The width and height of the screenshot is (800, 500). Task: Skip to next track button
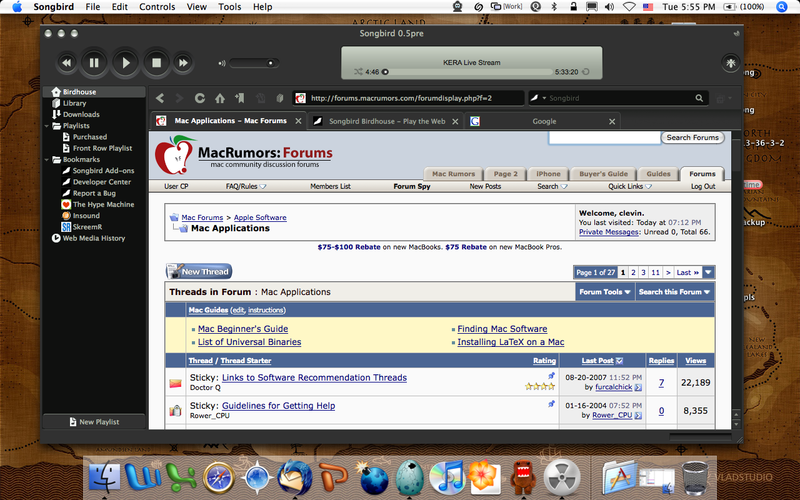183,63
